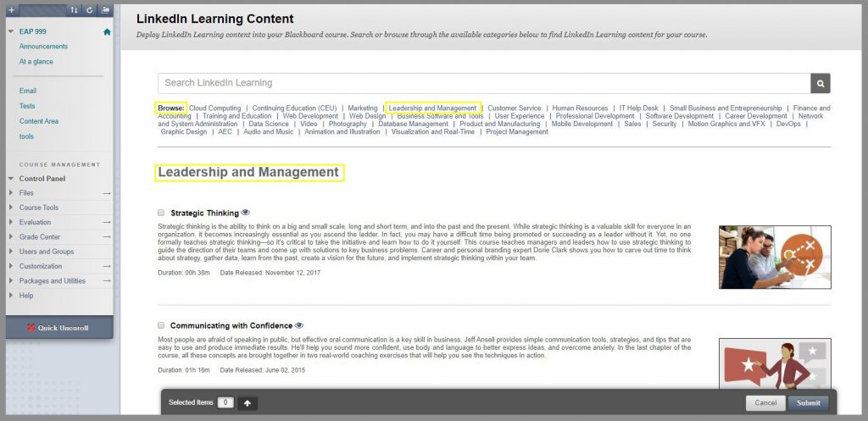
Task: Open tools in course menu
Action: 26,136
